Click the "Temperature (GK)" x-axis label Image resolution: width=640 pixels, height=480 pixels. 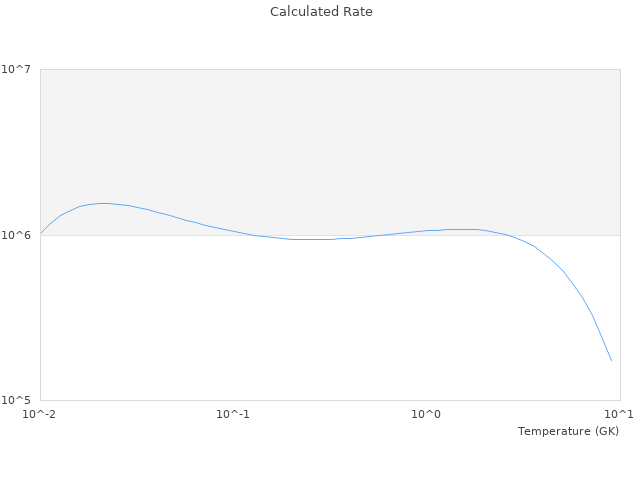click(x=568, y=431)
